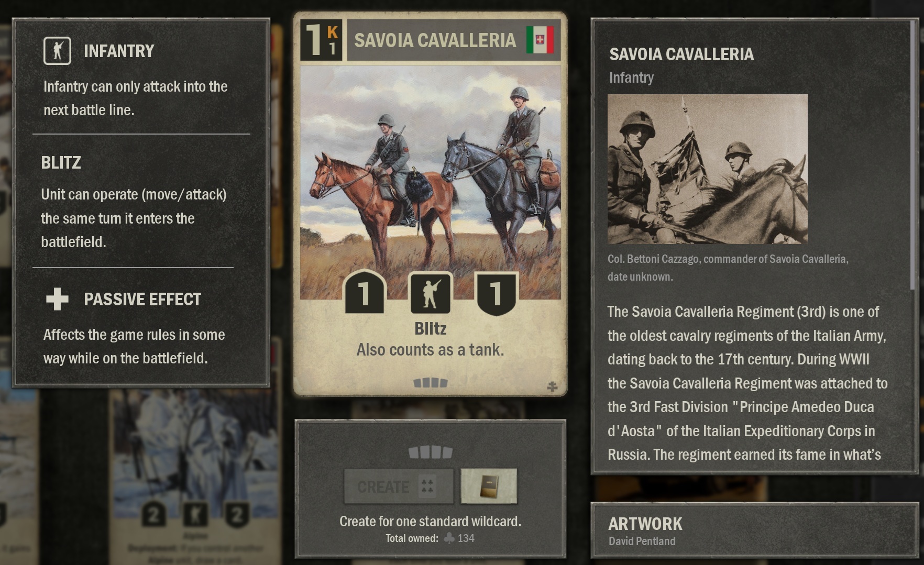Open the historical photo of Col. Bettoni

[707, 169]
